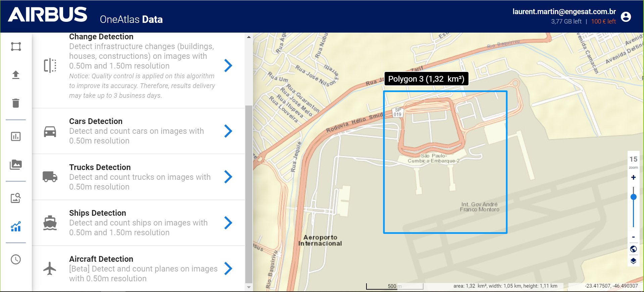Click the zoom out minus button

(x=633, y=237)
